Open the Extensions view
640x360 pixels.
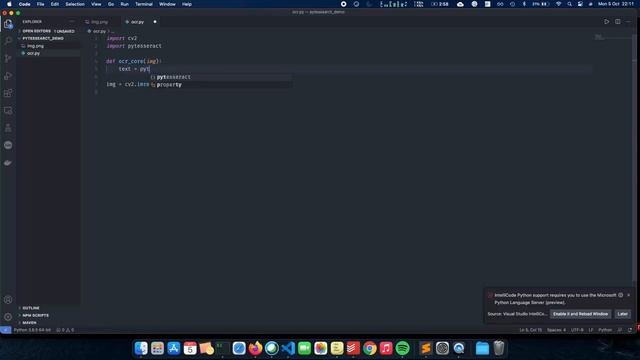coord(8,93)
